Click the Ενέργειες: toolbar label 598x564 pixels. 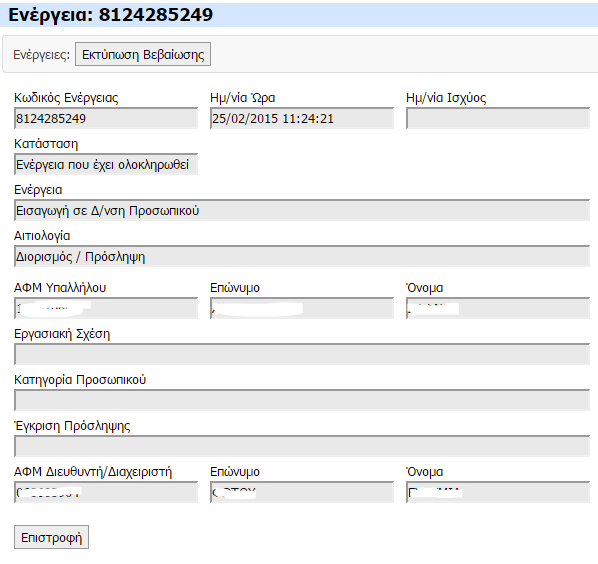[42, 55]
